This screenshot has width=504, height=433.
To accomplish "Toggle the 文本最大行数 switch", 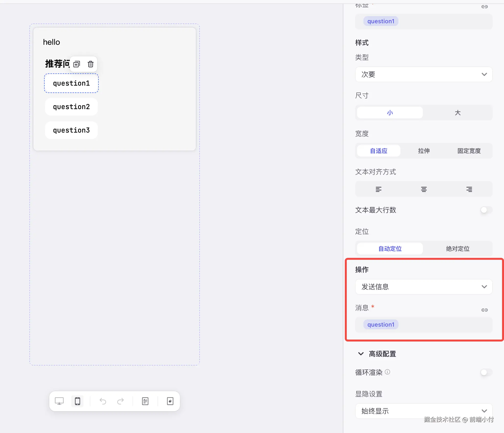I will tap(486, 210).
